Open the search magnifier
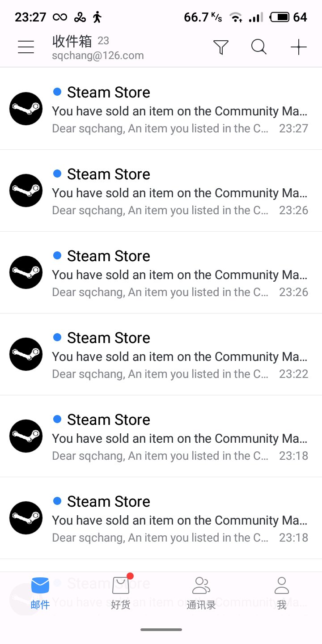 click(259, 47)
